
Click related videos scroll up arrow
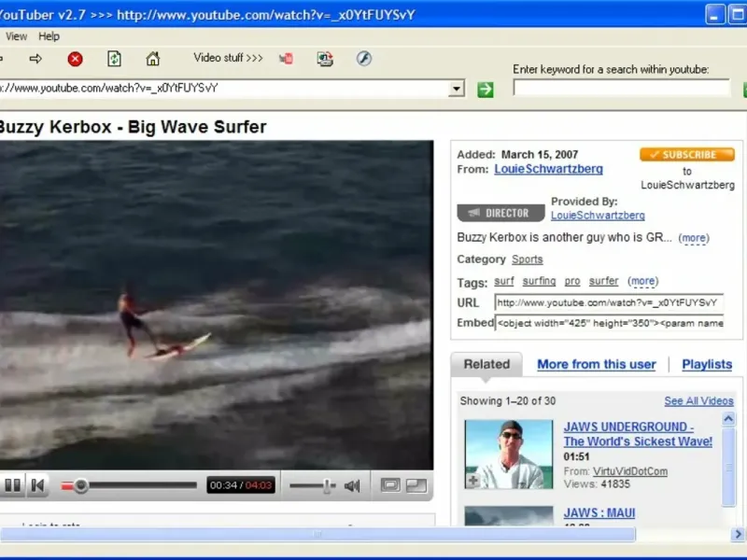(728, 419)
